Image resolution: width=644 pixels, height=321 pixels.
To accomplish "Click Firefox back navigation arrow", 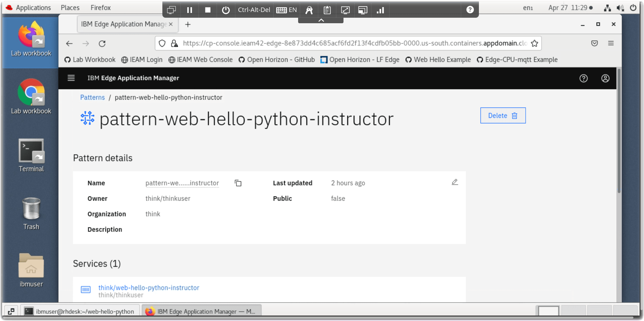I will point(69,43).
